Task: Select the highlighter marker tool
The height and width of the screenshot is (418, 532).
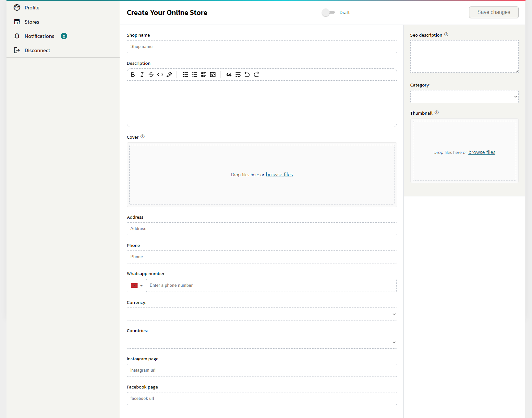Action: click(169, 75)
